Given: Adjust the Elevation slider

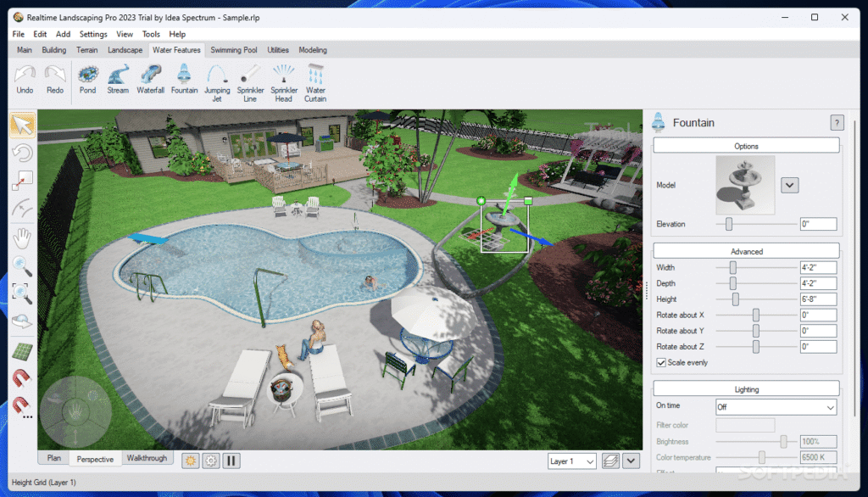Looking at the screenshot, I should [x=728, y=225].
